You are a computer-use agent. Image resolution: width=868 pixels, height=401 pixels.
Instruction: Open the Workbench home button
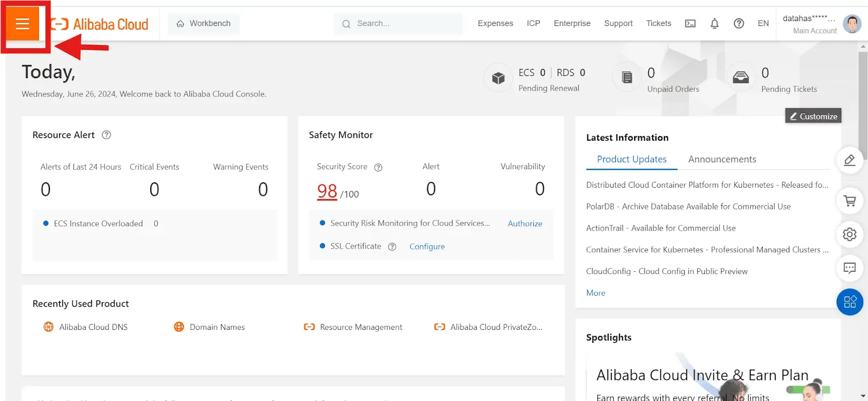point(203,23)
